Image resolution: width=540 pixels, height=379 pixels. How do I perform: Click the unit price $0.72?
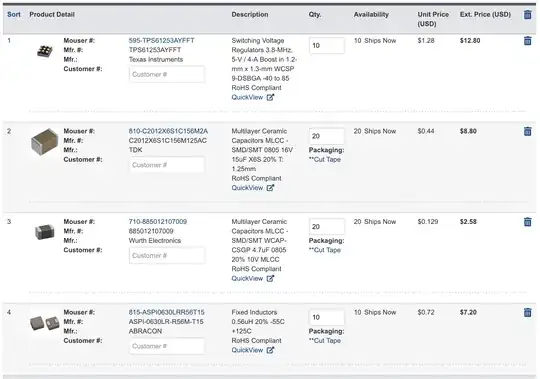pos(426,312)
